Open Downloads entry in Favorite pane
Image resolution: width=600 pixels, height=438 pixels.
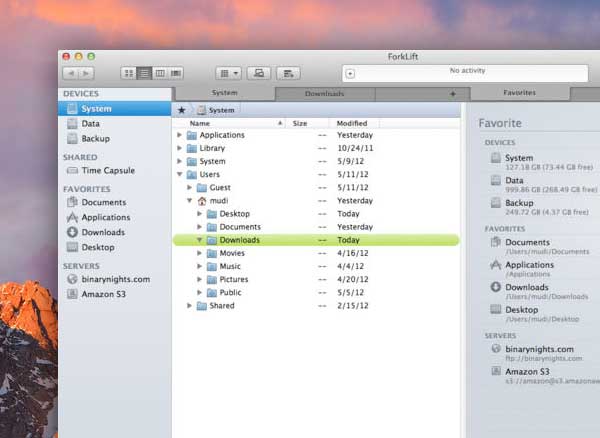click(539, 291)
